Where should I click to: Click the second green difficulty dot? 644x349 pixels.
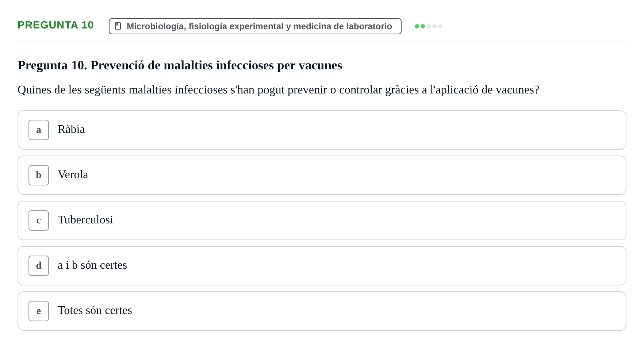coord(423,26)
